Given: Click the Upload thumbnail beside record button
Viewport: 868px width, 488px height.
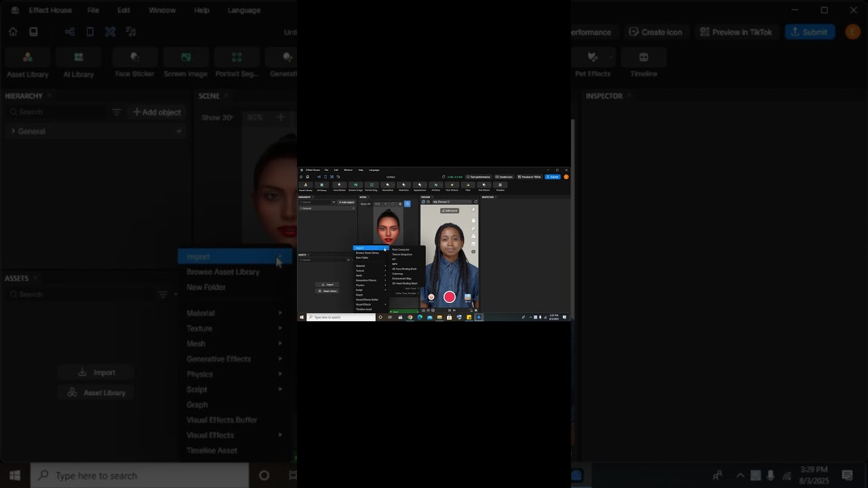Looking at the screenshot, I should pos(468,297).
